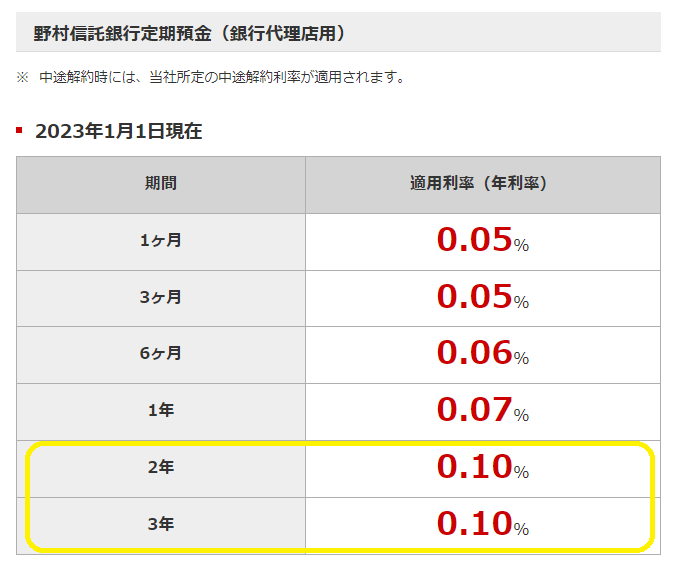The width and height of the screenshot is (673, 563).
Task: Click the 0.07% rate for 1年
Action: (x=483, y=410)
